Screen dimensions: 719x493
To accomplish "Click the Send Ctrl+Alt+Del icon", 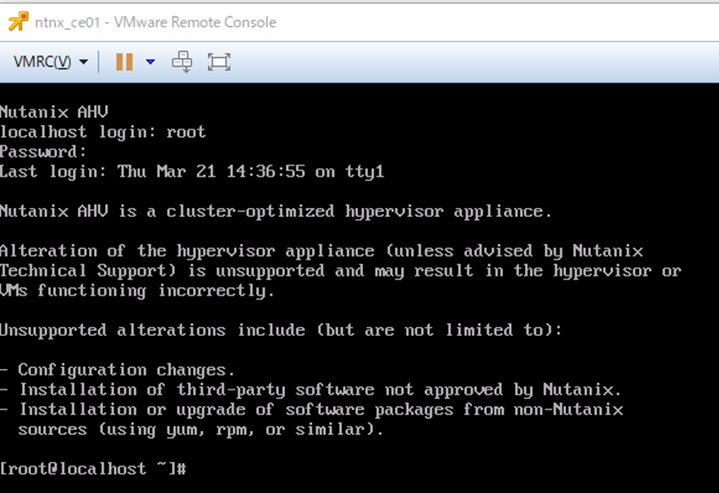I will point(182,61).
